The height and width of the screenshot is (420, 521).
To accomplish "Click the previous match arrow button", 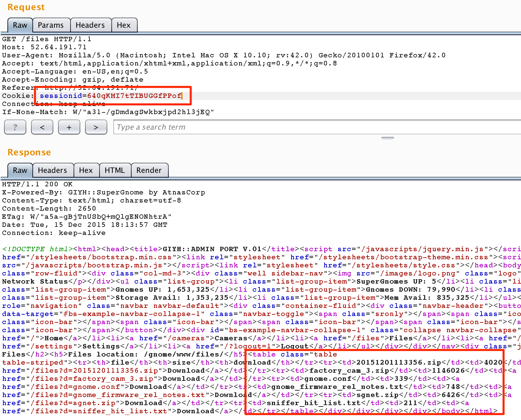I will (42, 127).
